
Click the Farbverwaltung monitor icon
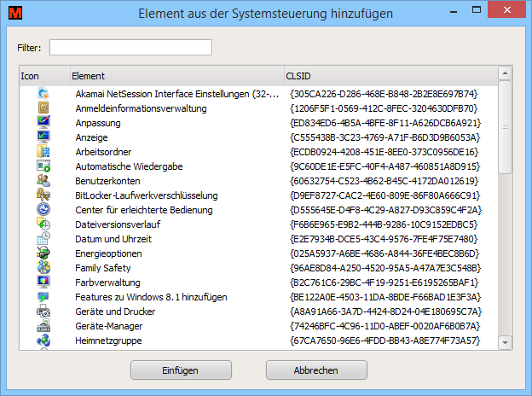[x=43, y=282]
